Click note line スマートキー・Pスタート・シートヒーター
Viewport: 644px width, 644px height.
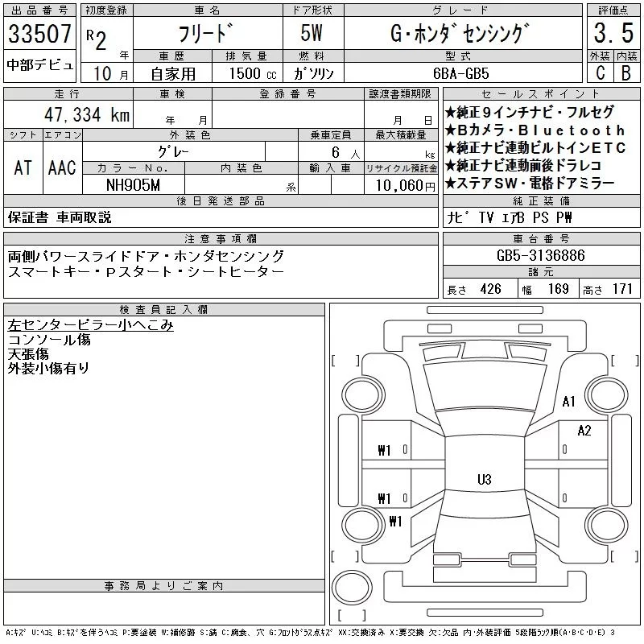pyautogui.click(x=146, y=271)
